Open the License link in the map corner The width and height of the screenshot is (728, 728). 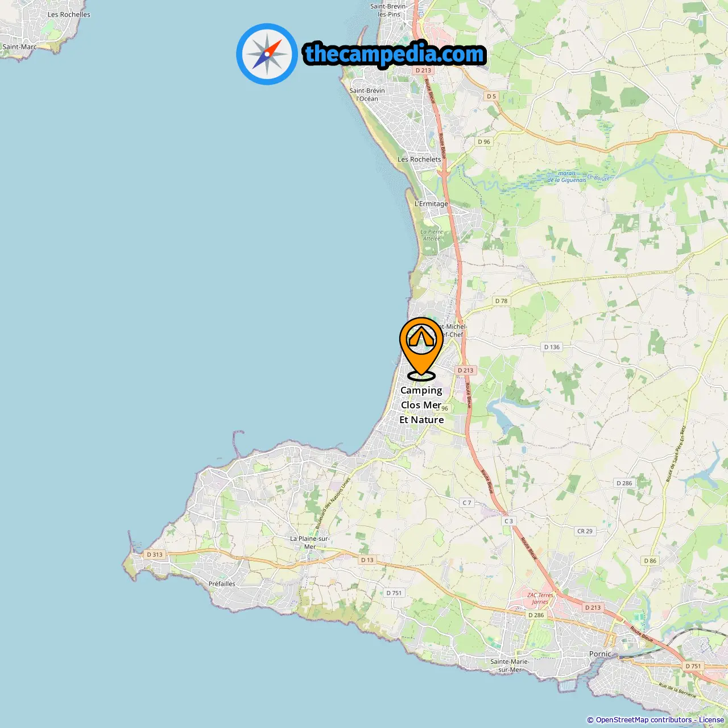click(x=712, y=720)
